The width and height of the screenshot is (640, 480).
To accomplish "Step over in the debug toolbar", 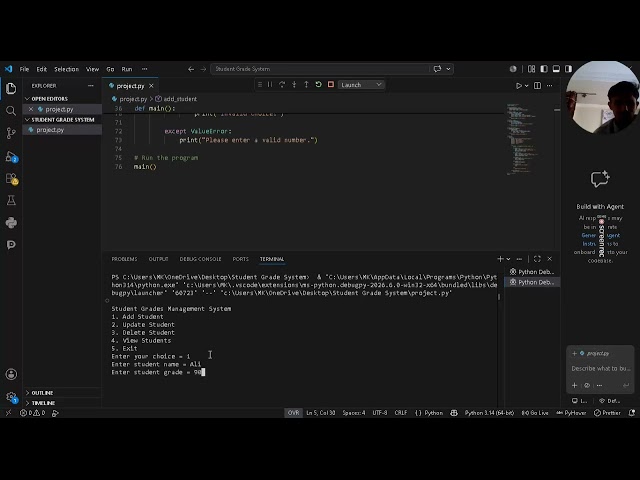I will (282, 84).
